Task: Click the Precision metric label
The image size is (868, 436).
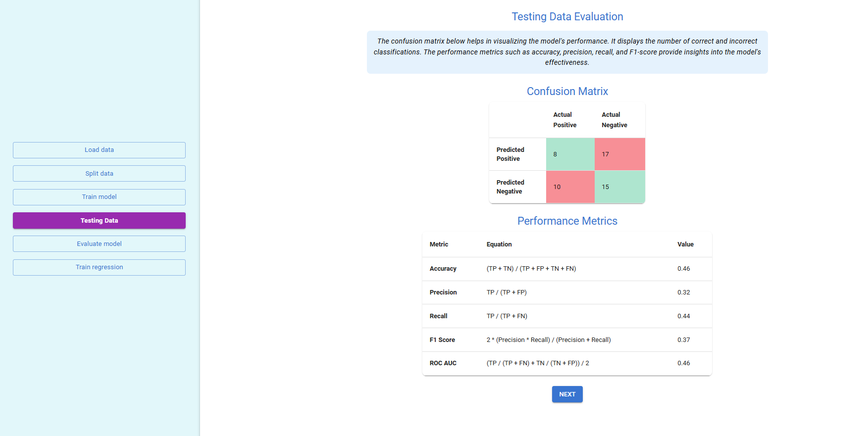Action: click(x=443, y=292)
